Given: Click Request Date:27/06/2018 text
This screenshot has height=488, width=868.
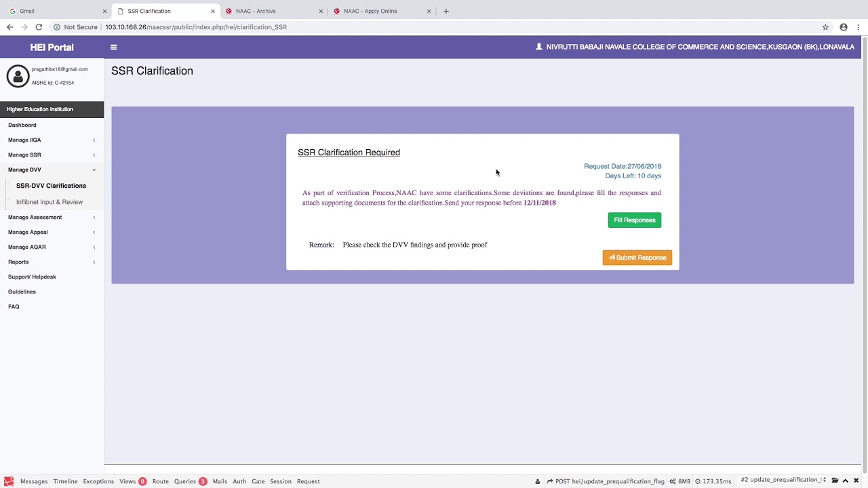Looking at the screenshot, I should (x=623, y=166).
